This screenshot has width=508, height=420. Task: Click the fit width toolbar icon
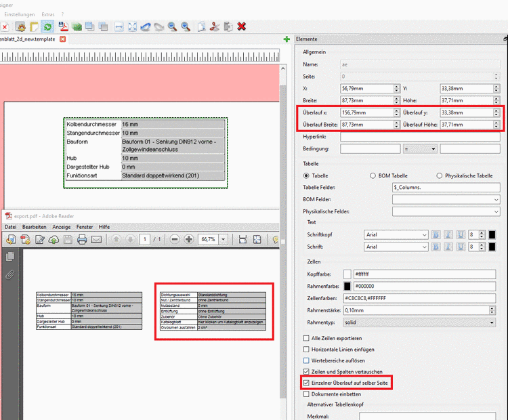[x=119, y=26]
